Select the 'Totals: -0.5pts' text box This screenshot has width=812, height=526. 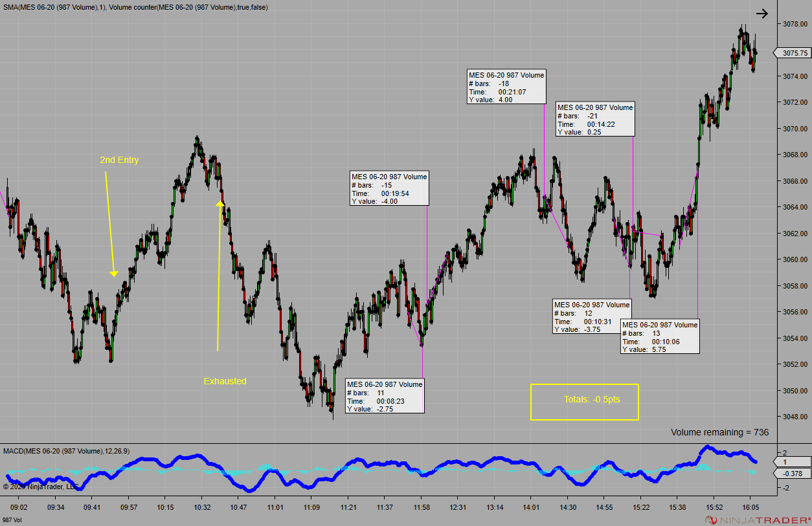tap(585, 402)
